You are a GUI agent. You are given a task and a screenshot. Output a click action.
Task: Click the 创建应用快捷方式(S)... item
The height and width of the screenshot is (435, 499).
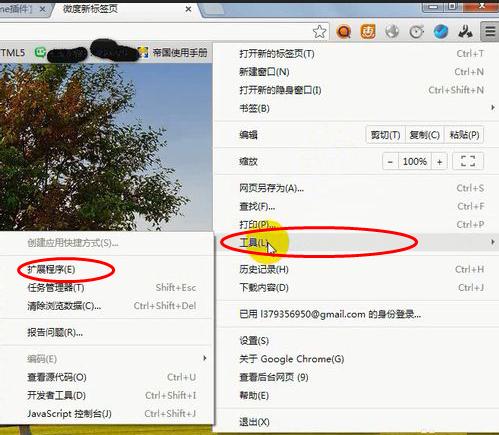[106, 243]
